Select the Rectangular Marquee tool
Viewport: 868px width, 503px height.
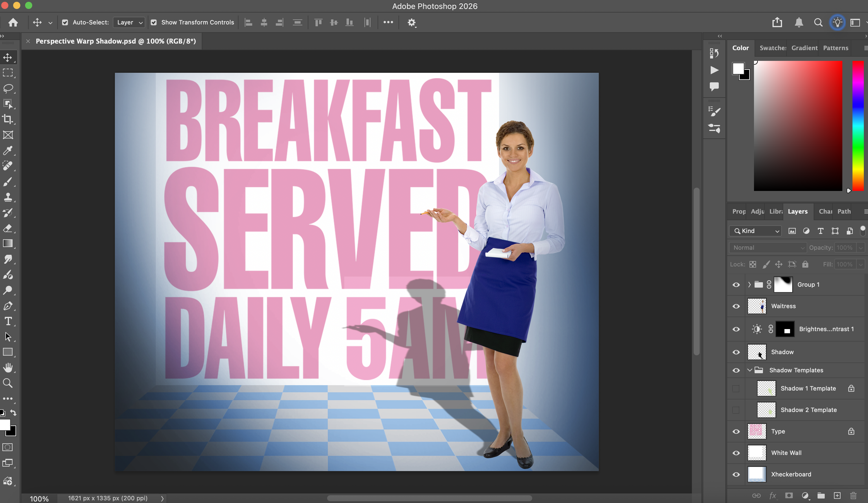8,73
